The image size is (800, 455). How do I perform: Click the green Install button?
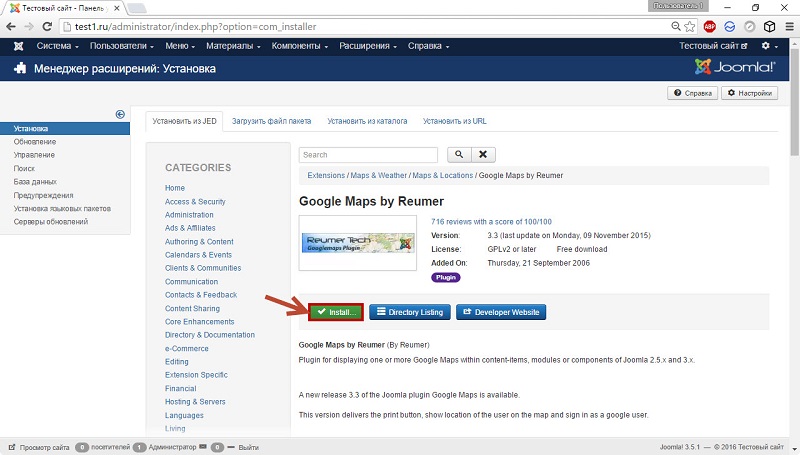336,312
